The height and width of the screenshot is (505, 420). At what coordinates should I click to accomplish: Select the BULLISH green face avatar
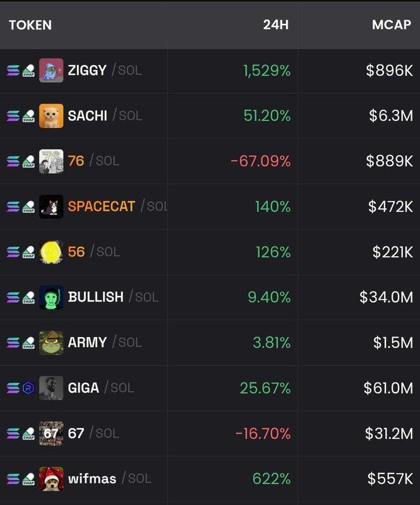coord(51,297)
